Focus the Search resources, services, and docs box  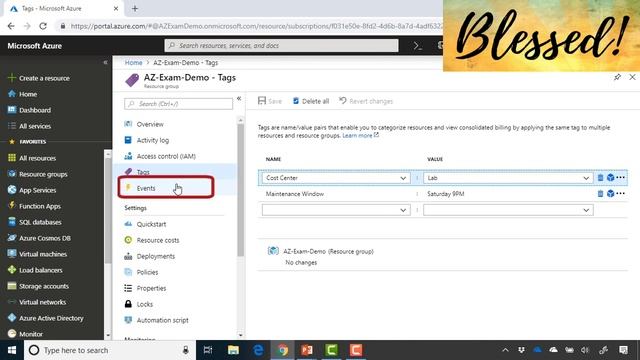click(x=281, y=45)
